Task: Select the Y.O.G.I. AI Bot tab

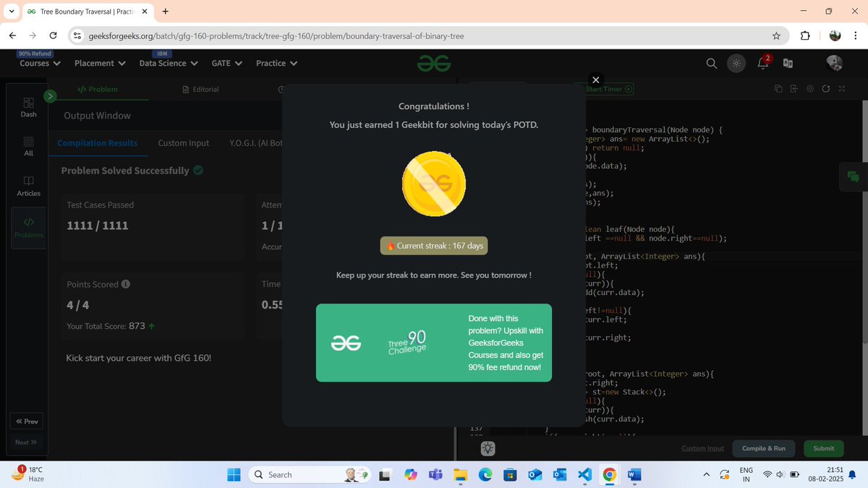Action: click(x=256, y=143)
